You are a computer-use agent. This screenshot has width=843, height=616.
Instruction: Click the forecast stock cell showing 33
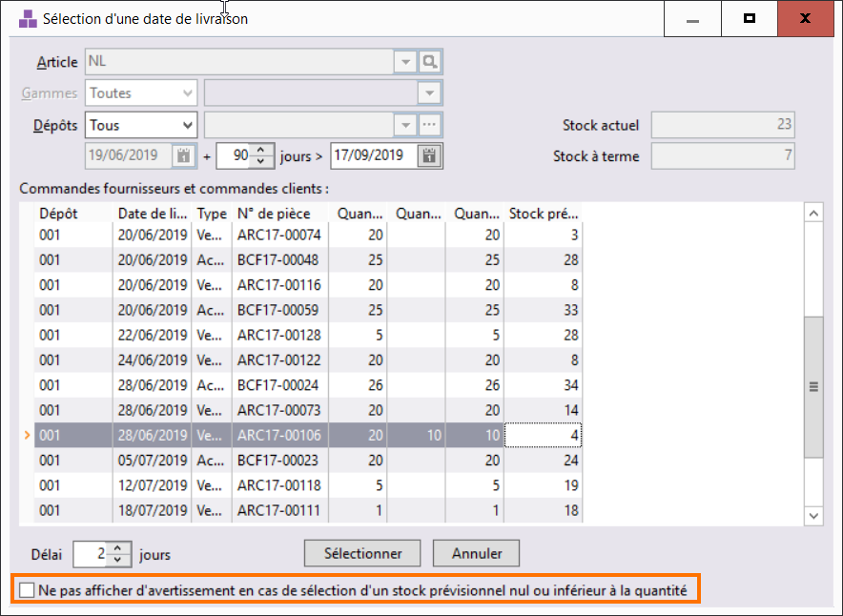point(543,310)
